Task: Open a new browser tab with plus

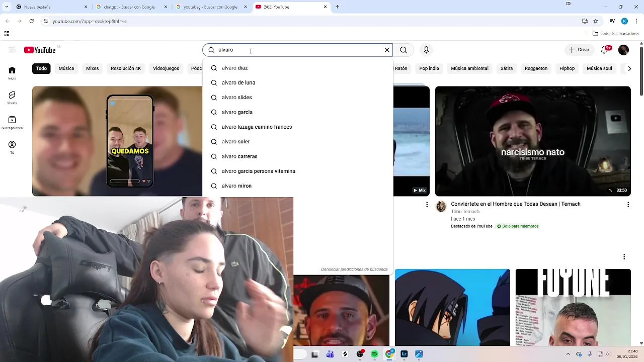Action: click(x=337, y=7)
